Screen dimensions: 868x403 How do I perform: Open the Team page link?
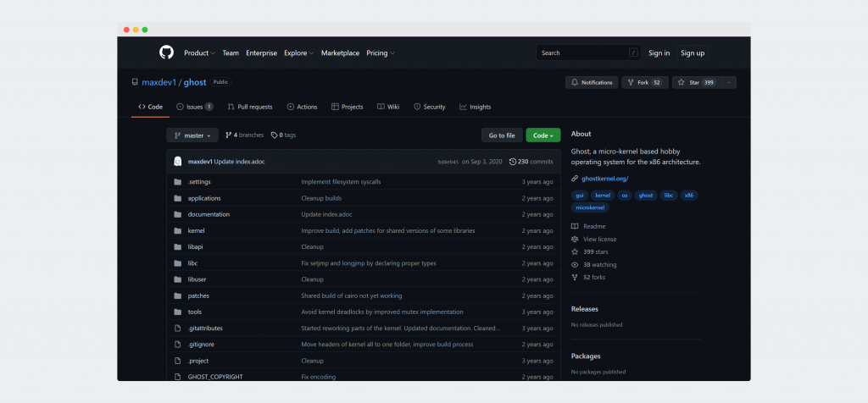tap(231, 53)
